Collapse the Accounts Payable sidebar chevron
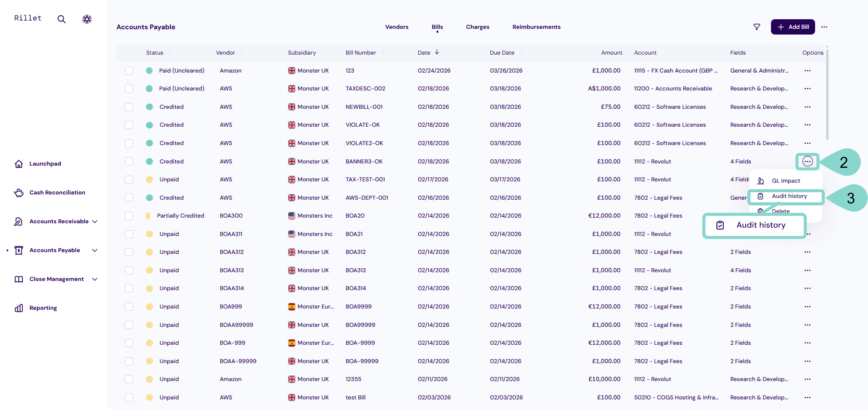This screenshot has height=409, width=868. click(x=95, y=250)
